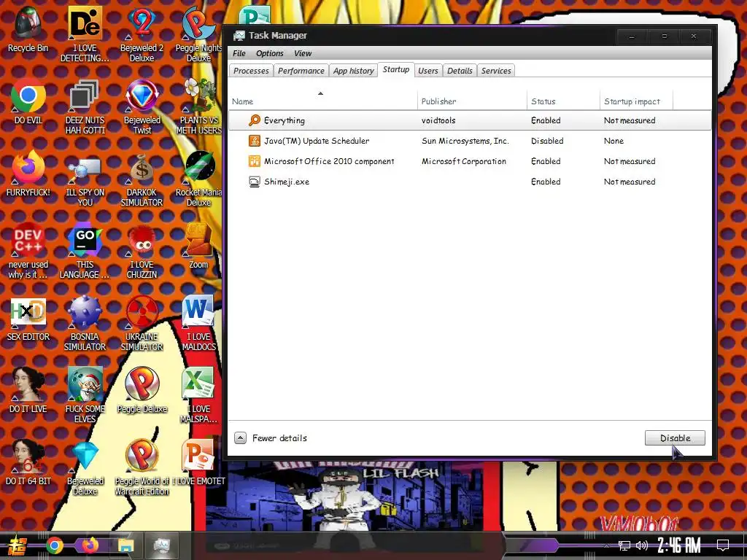
Task: Click the Start button on taskbar
Action: [x=18, y=545]
